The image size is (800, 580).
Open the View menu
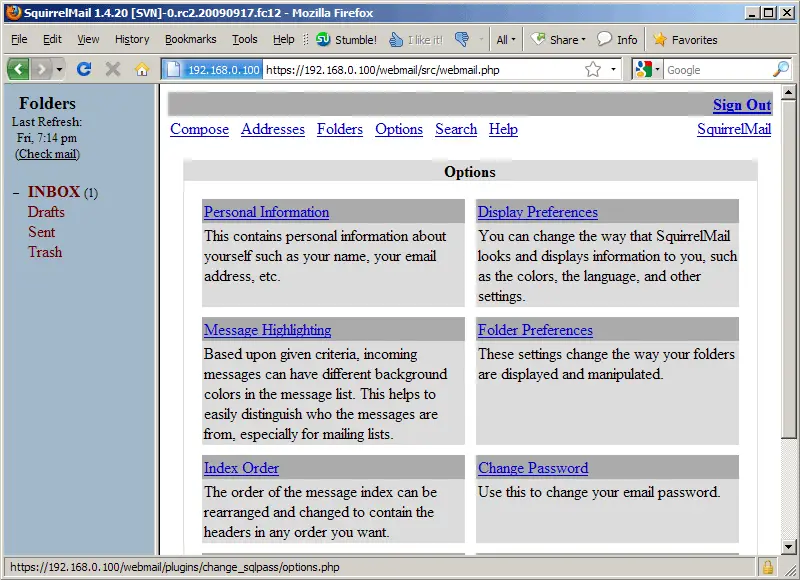click(88, 39)
